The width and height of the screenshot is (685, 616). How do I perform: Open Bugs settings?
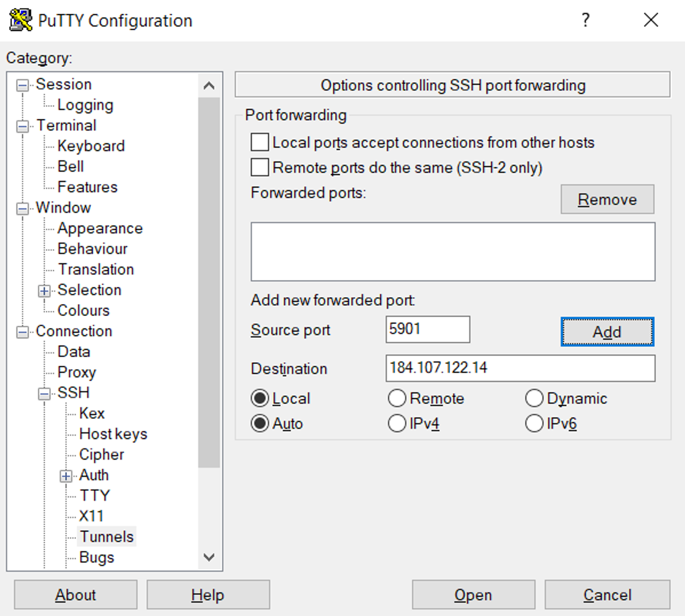click(x=96, y=557)
